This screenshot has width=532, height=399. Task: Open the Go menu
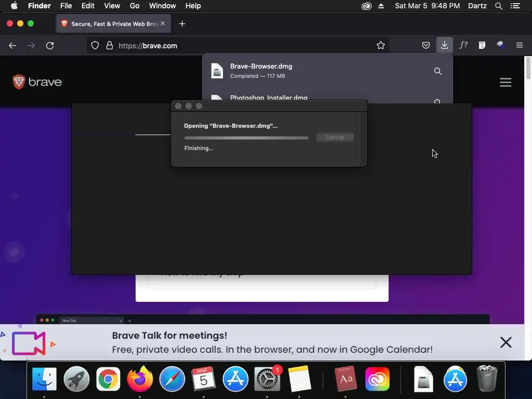pos(135,6)
